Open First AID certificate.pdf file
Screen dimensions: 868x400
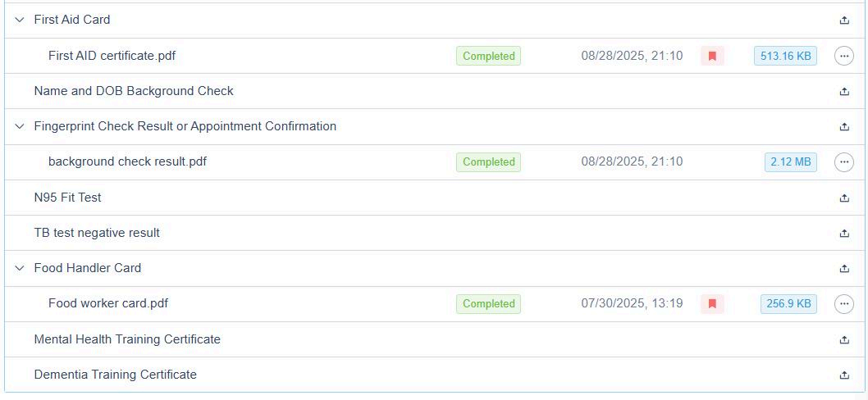click(x=112, y=56)
